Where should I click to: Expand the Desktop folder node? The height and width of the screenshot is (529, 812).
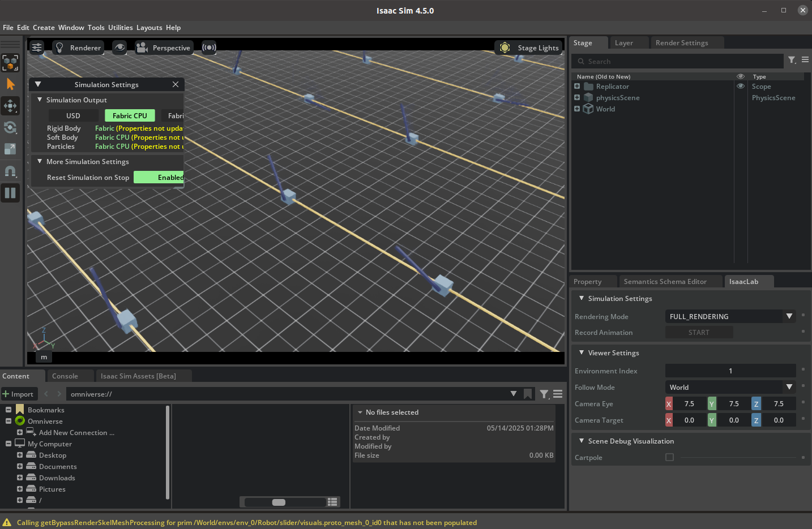click(20, 455)
